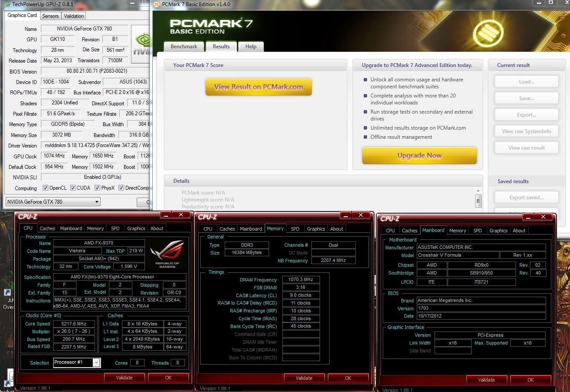Click the Upgrade Now button
Image resolution: width=570 pixels, height=392 pixels.
(x=419, y=155)
